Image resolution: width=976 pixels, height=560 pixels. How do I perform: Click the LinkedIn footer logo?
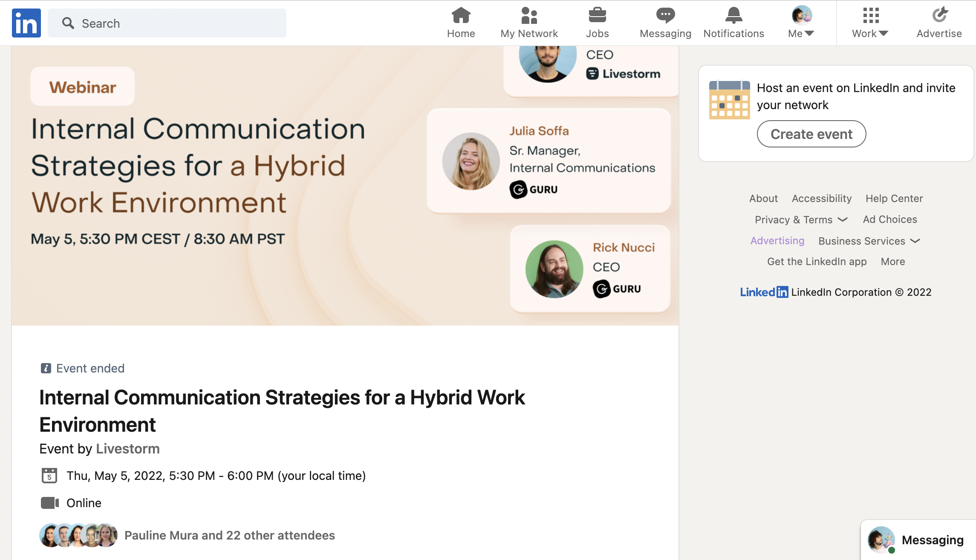(x=764, y=292)
